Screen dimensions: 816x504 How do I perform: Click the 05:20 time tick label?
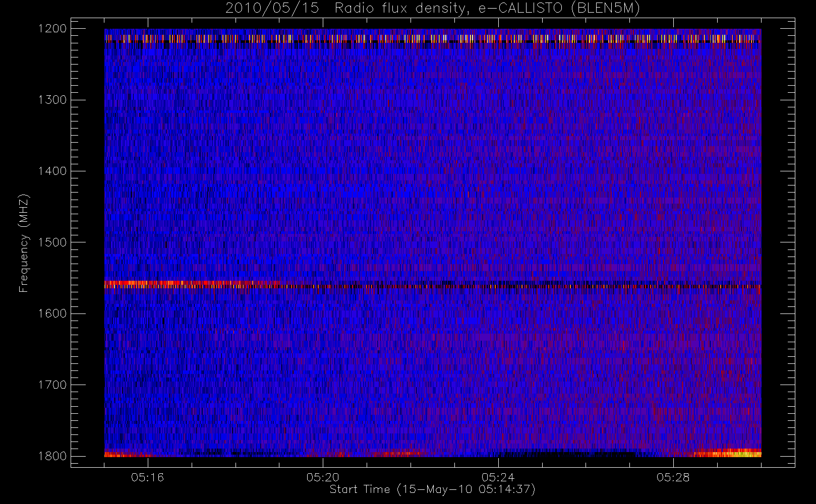(x=323, y=477)
